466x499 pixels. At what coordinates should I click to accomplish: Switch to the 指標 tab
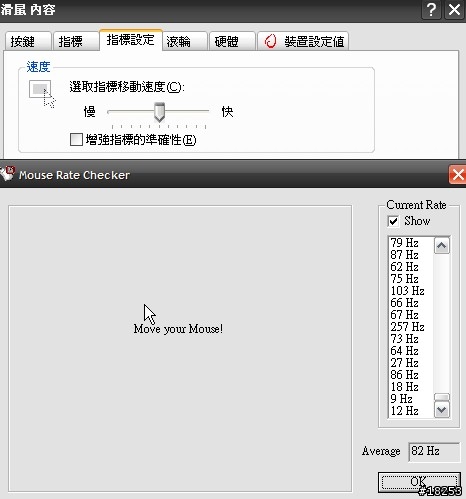point(76,41)
